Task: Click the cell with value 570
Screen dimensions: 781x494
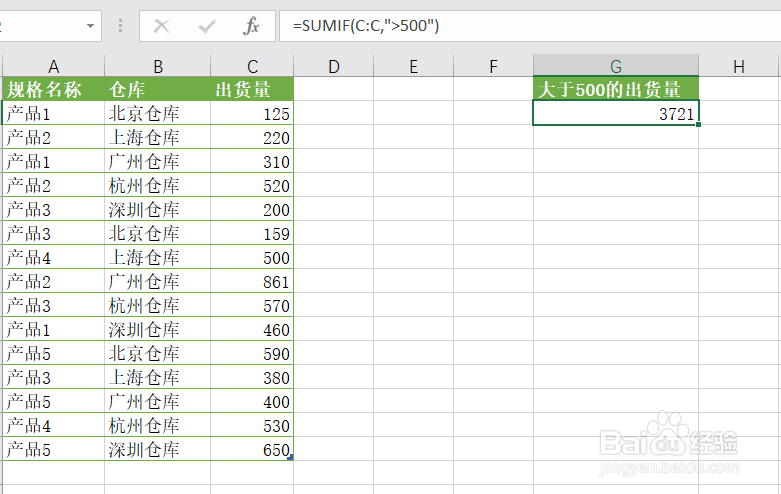Action: point(253,305)
